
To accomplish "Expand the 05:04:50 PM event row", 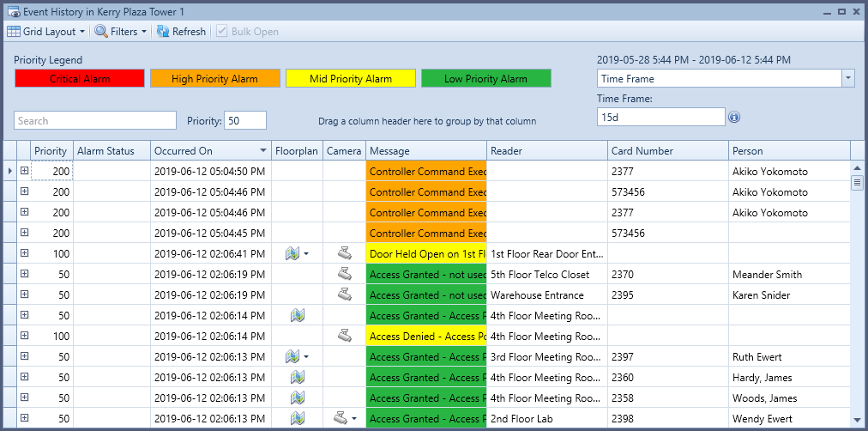I will [x=24, y=171].
